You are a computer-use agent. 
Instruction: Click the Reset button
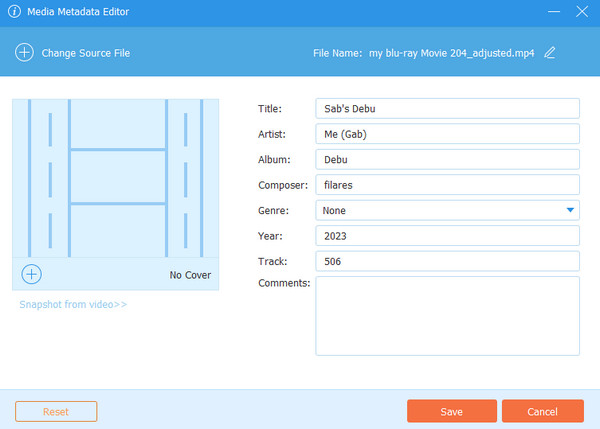[56, 411]
